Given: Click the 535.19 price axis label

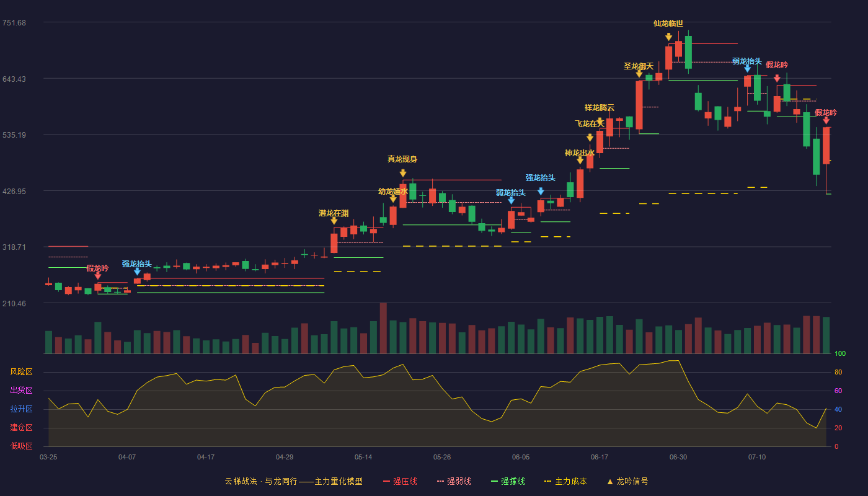Looking at the screenshot, I should [14, 135].
